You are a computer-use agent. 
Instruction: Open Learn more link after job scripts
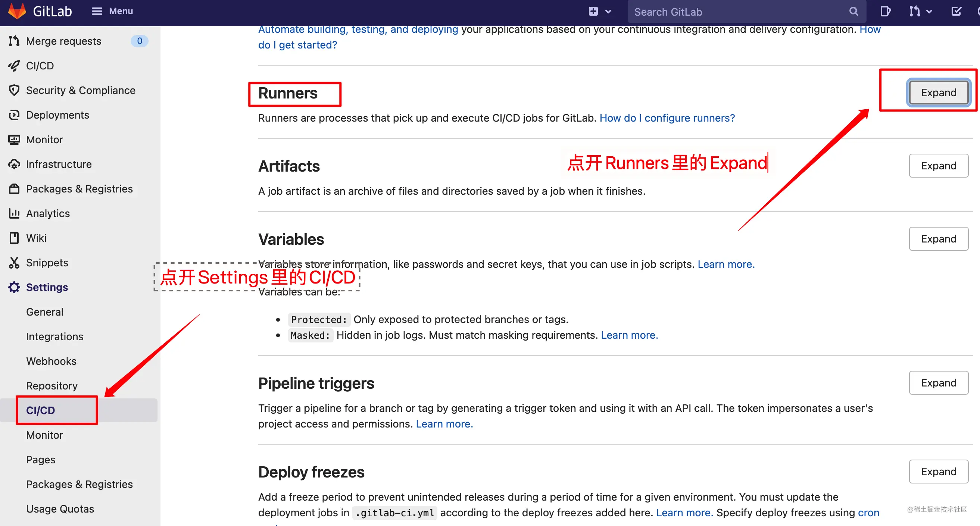726,264
